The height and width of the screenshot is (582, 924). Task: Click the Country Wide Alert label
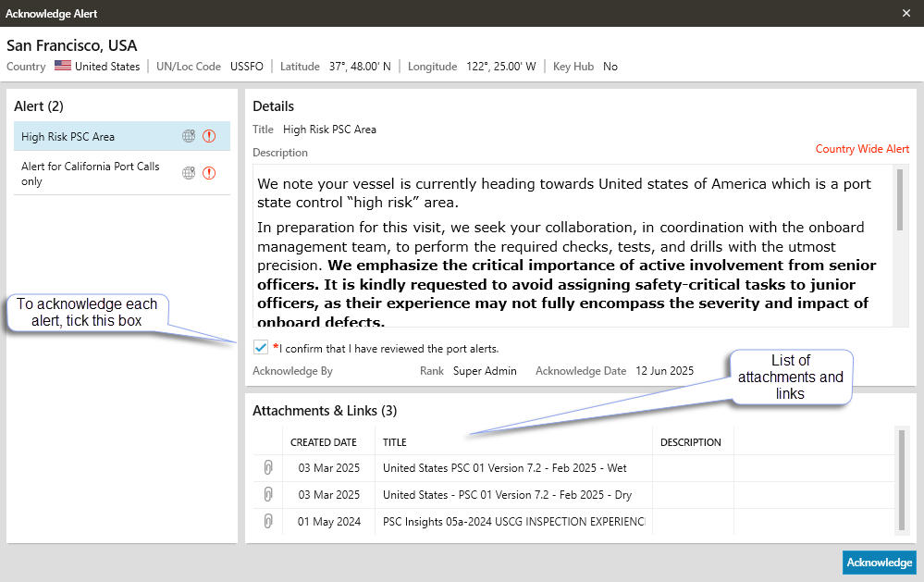coord(862,149)
